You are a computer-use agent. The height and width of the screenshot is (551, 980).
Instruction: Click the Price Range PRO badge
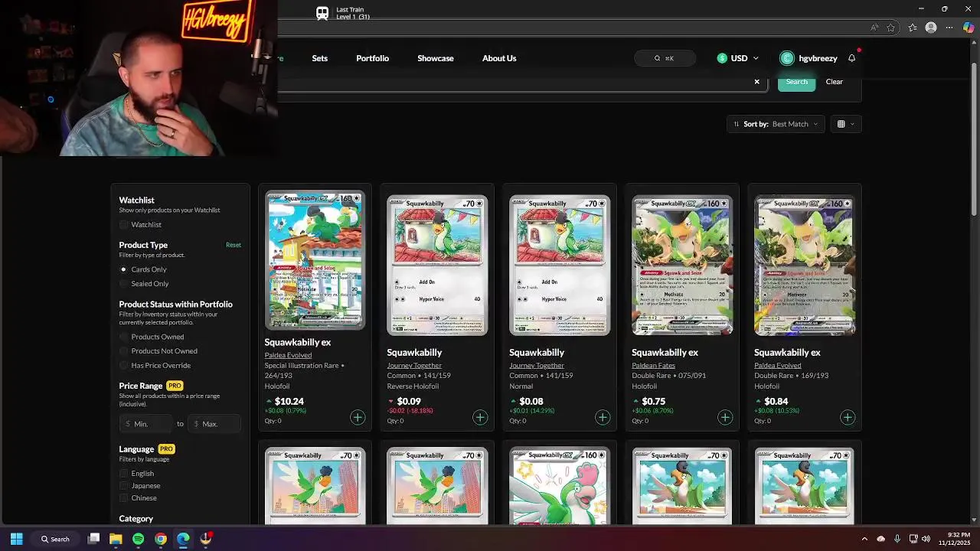pyautogui.click(x=175, y=386)
